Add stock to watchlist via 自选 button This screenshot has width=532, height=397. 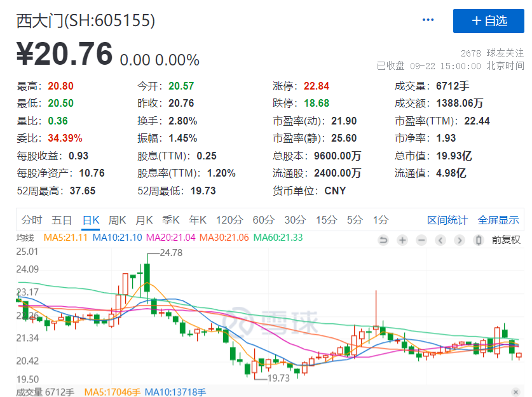tap(489, 21)
